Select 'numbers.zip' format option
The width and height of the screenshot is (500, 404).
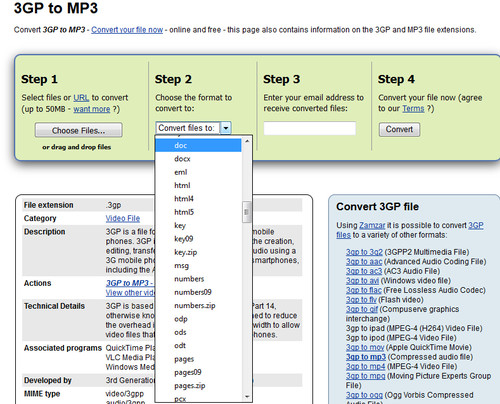pos(198,306)
